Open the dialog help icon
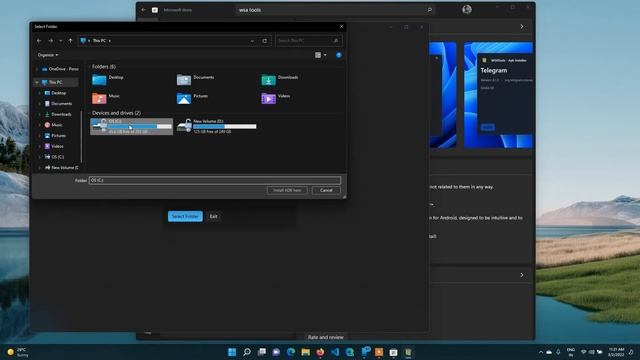Viewport: 640px width, 360px height. point(339,55)
